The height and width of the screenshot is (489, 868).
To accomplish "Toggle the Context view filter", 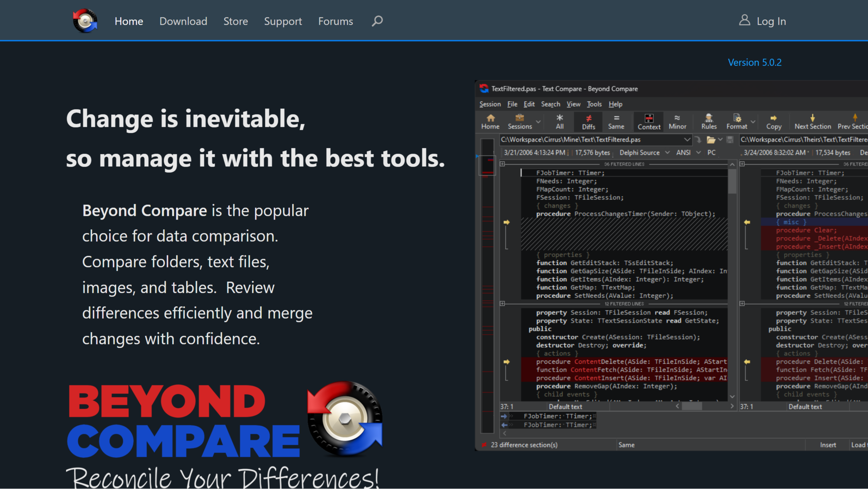I will (649, 121).
